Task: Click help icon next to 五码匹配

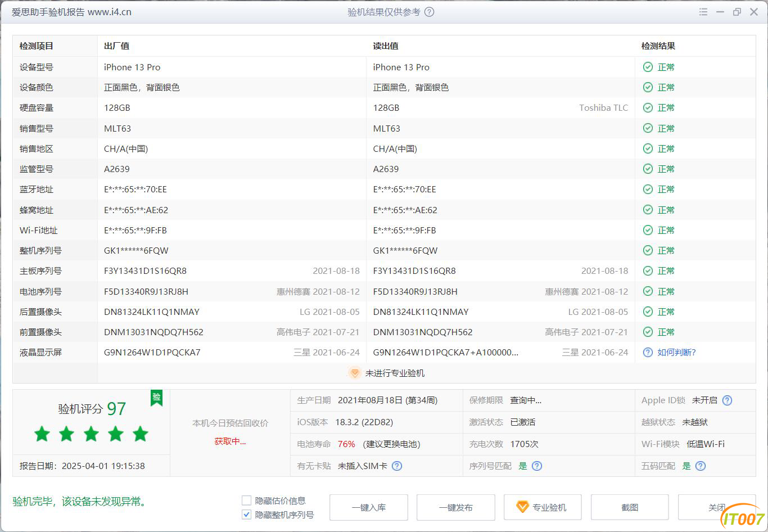Action: pos(700,466)
